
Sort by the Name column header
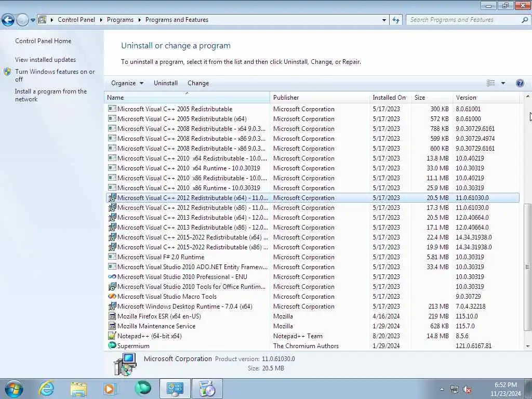point(187,97)
